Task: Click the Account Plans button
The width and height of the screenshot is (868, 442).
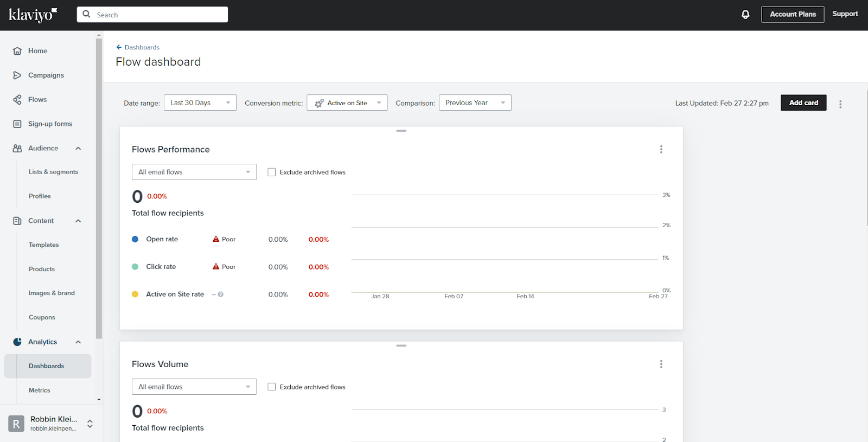Action: (793, 14)
